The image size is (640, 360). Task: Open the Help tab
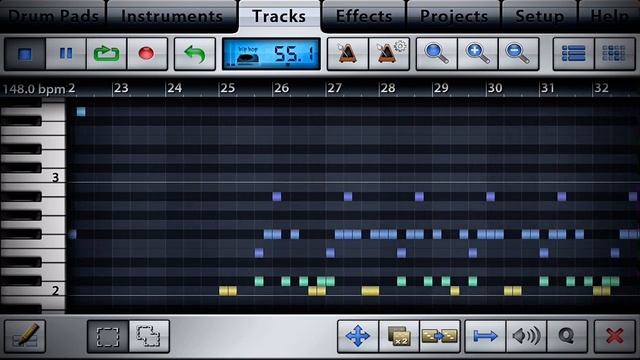coord(609,16)
